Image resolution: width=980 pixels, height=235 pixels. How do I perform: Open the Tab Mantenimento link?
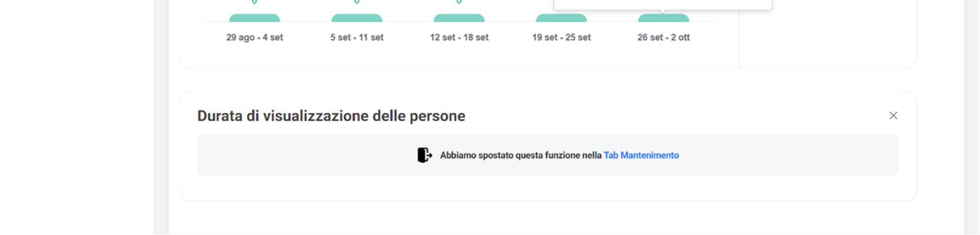tap(641, 155)
